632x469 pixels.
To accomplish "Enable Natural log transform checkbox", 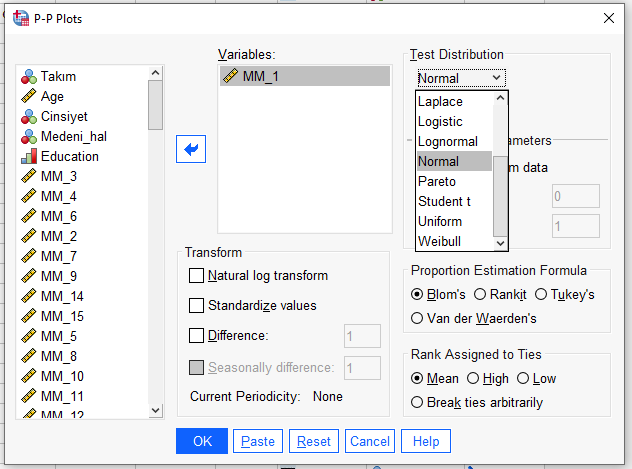I will pos(196,276).
